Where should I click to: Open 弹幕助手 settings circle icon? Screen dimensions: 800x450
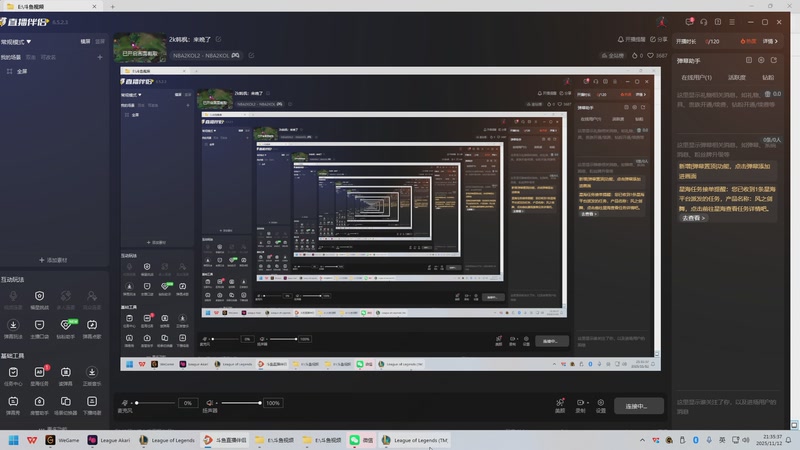(x=761, y=60)
